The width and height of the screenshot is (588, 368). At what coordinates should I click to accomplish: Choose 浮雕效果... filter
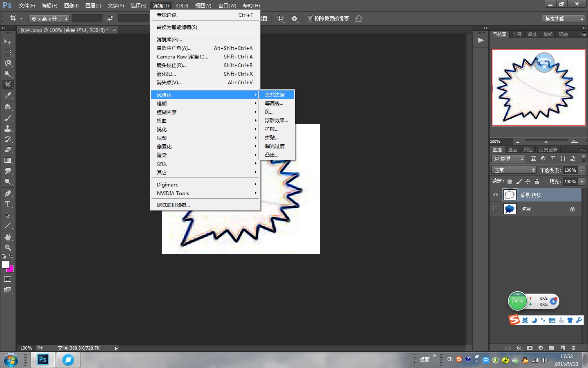coord(276,120)
